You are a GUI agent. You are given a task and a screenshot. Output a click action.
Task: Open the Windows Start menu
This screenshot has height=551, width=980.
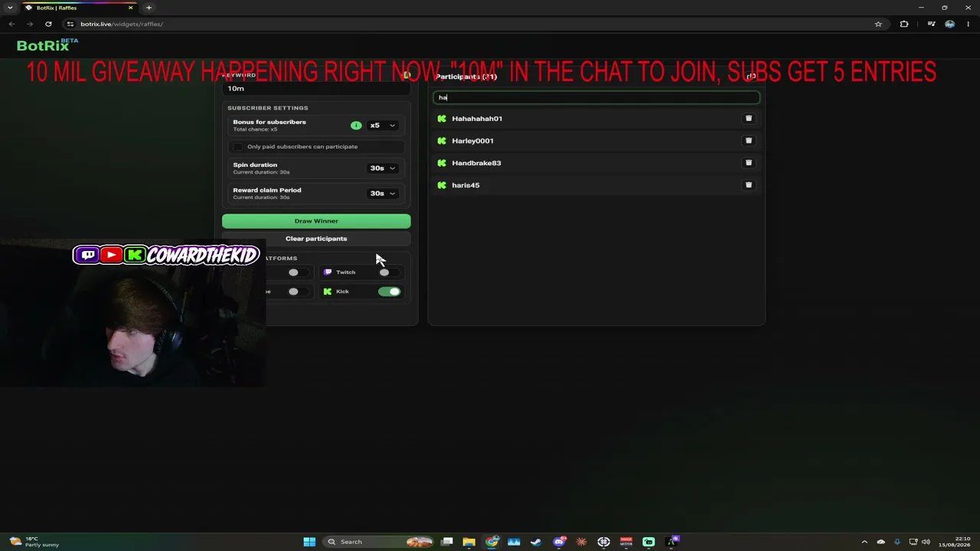(x=309, y=542)
